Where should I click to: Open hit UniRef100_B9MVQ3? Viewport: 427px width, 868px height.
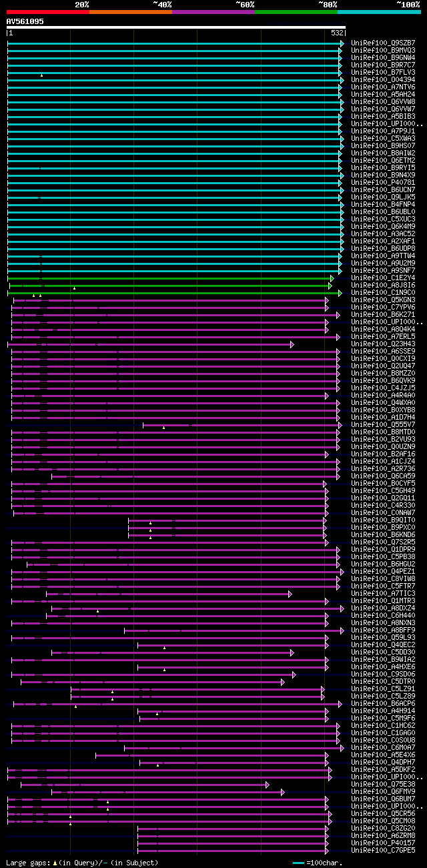(382, 50)
